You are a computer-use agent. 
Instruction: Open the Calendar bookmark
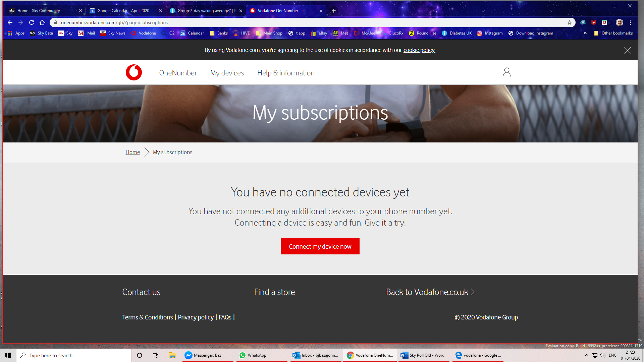coord(192,33)
